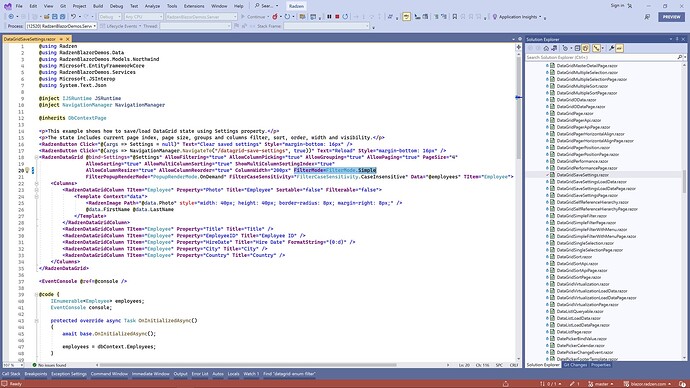The height and width of the screenshot is (388, 690).
Task: Switch to the Properties tab
Action: click(x=601, y=365)
